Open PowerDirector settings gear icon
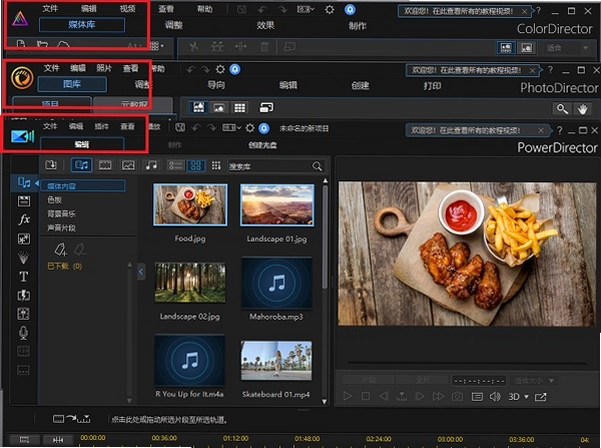 click(250, 128)
